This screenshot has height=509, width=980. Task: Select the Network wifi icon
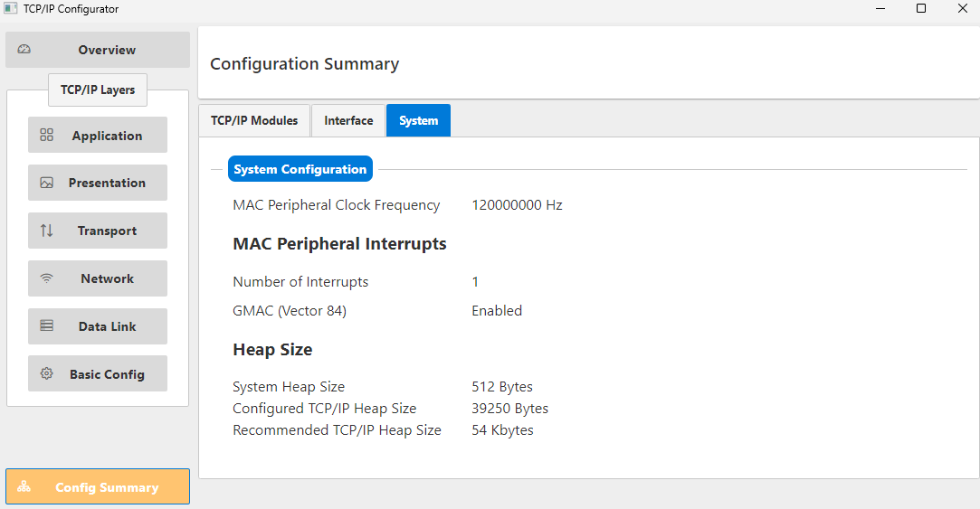pyautogui.click(x=47, y=278)
